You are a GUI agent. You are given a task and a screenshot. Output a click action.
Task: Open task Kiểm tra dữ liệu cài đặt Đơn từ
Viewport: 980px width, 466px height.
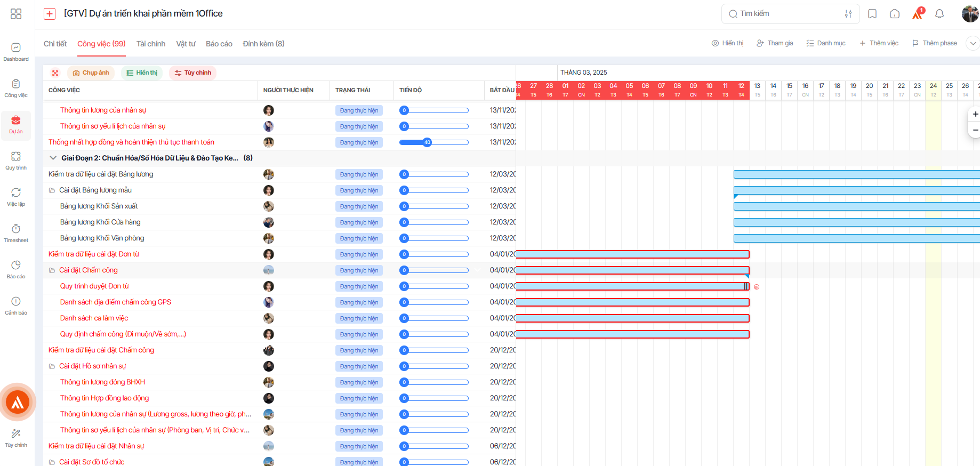94,254
